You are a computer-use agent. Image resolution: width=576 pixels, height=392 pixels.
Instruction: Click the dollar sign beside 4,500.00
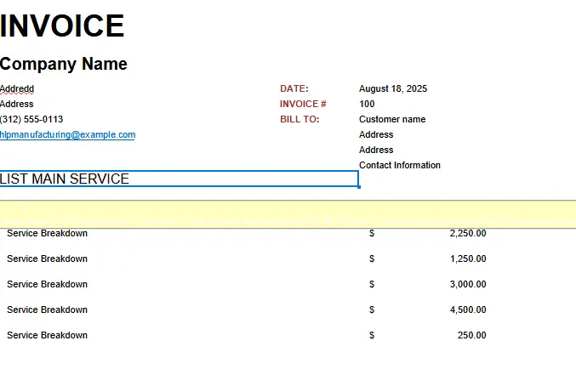pos(372,310)
